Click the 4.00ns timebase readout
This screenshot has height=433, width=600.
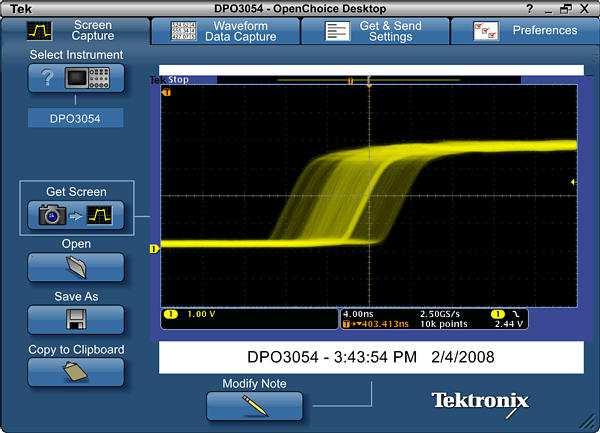tap(358, 314)
